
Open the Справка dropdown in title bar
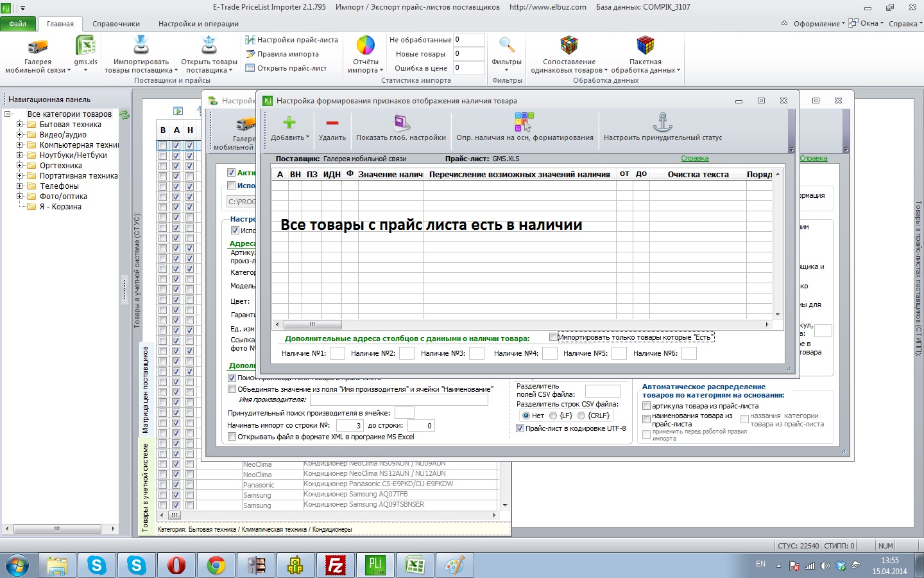click(x=905, y=24)
